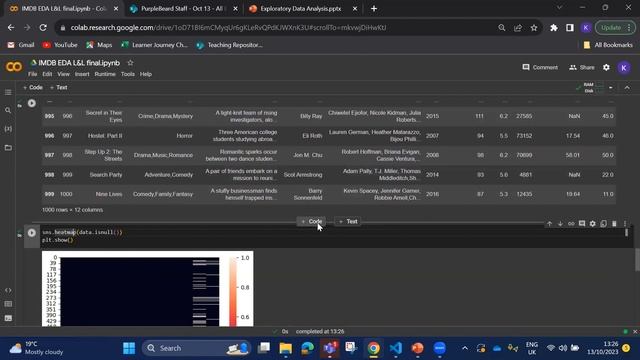This screenshot has width=640, height=360.
Task: Toggle the browser side panel
Action: 570,28
